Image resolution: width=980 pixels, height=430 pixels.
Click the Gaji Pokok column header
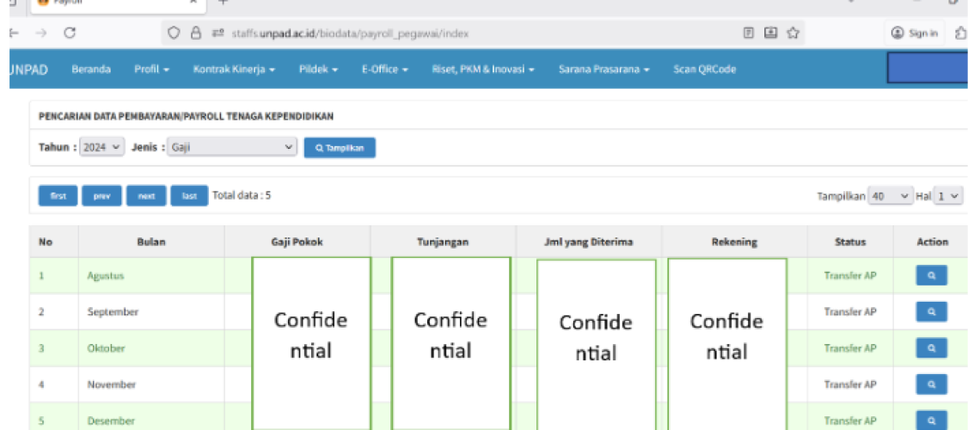(297, 242)
